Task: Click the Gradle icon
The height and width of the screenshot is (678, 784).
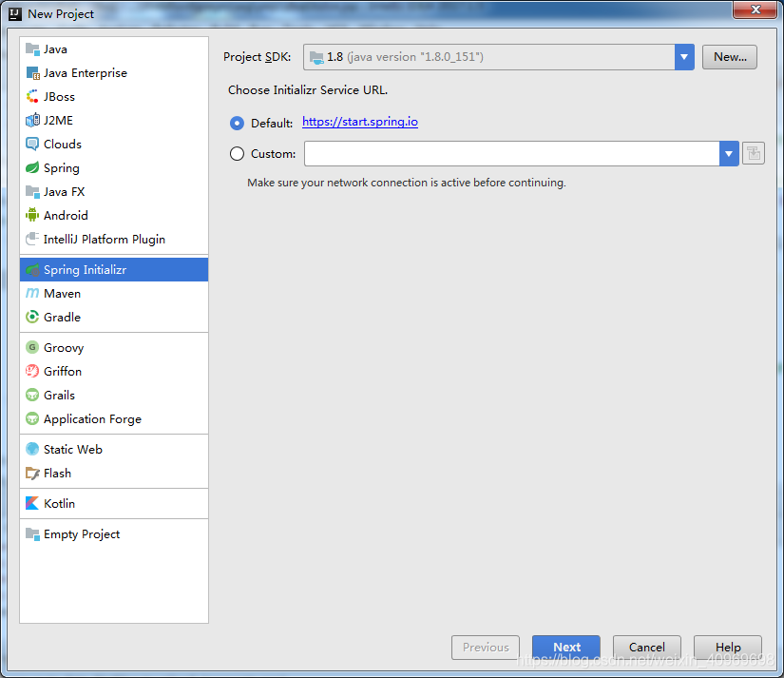Action: pos(32,317)
